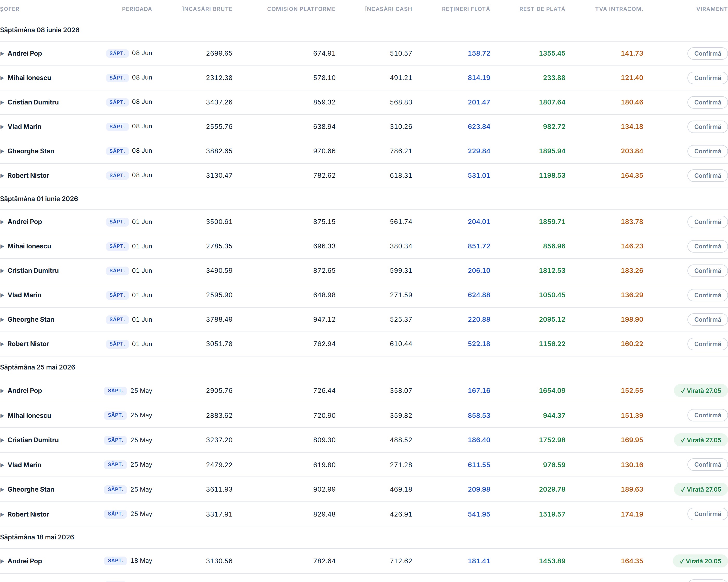This screenshot has height=582, width=728.
Task: Click Virată 27.05 badge for Gheorghe Stan
Action: click(x=701, y=489)
